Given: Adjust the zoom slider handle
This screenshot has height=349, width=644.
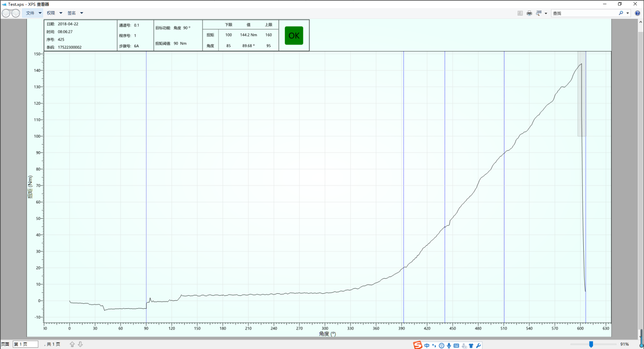Looking at the screenshot, I should tap(591, 344).
